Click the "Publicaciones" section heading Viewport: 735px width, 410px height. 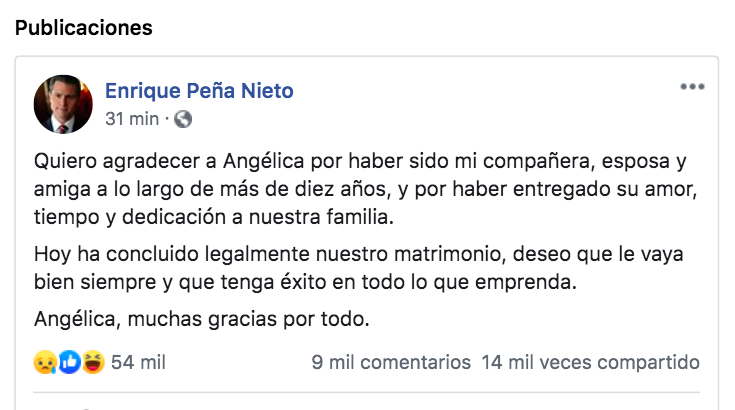(83, 27)
